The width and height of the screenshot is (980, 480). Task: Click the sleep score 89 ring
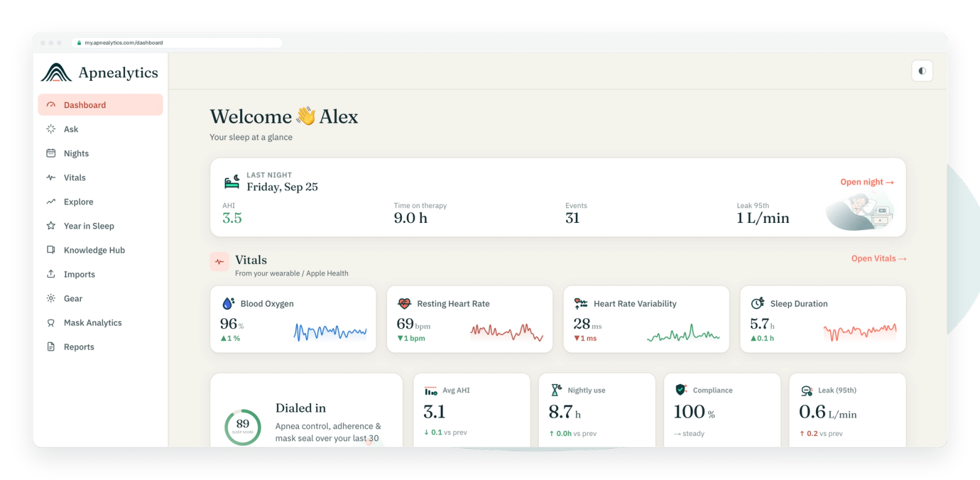click(x=243, y=427)
